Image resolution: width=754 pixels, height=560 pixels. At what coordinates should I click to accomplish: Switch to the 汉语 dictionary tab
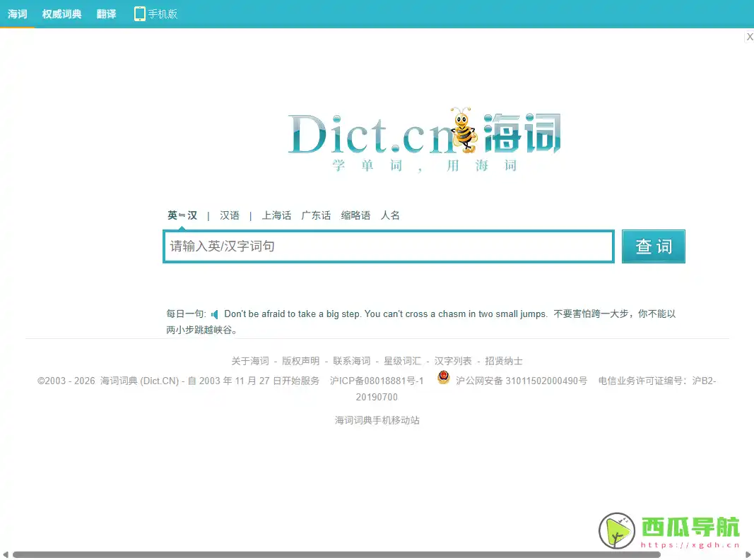point(229,215)
